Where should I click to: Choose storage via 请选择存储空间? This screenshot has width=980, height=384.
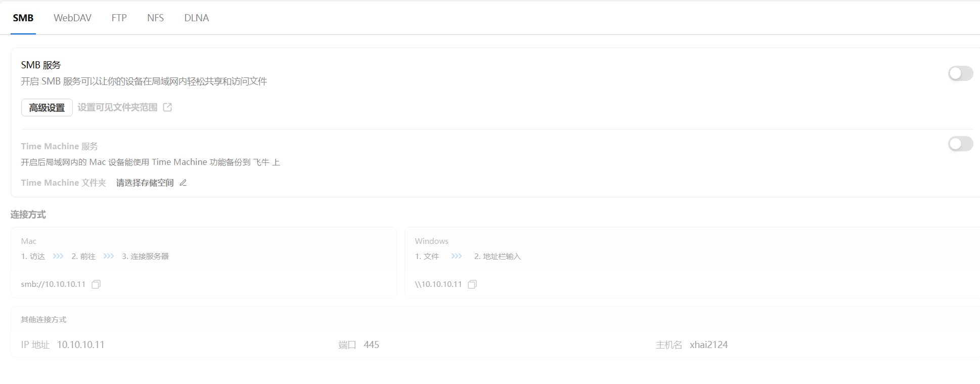coord(145,183)
